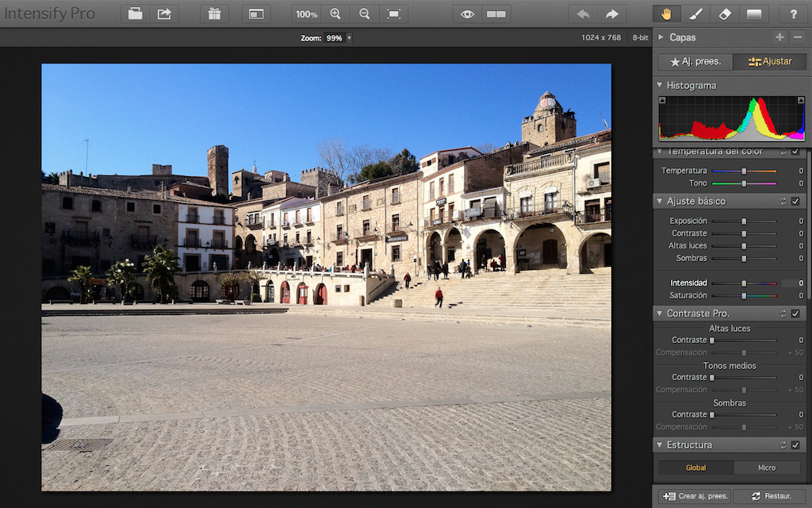This screenshot has height=508, width=812.
Task: Collapse the Ajuste básico section
Action: tap(660, 201)
